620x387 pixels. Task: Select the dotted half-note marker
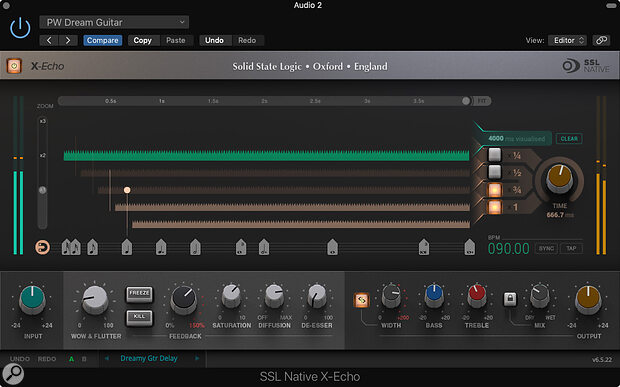[264, 247]
